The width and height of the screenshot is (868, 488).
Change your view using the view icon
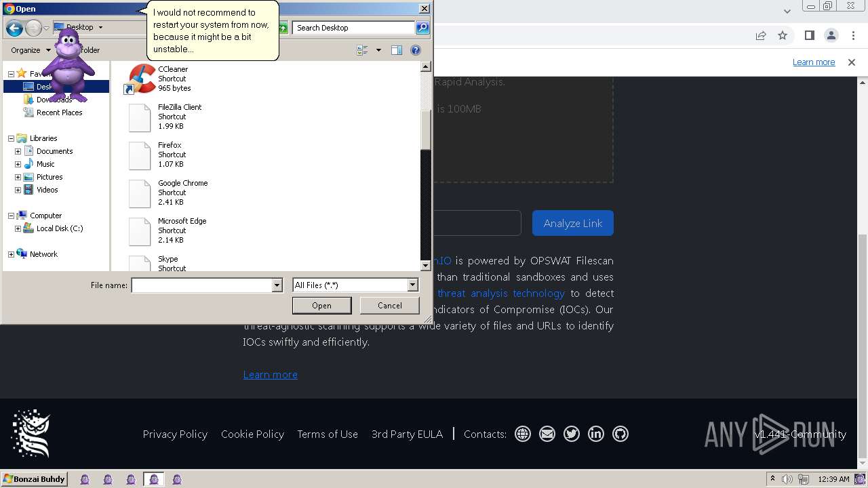tap(362, 50)
